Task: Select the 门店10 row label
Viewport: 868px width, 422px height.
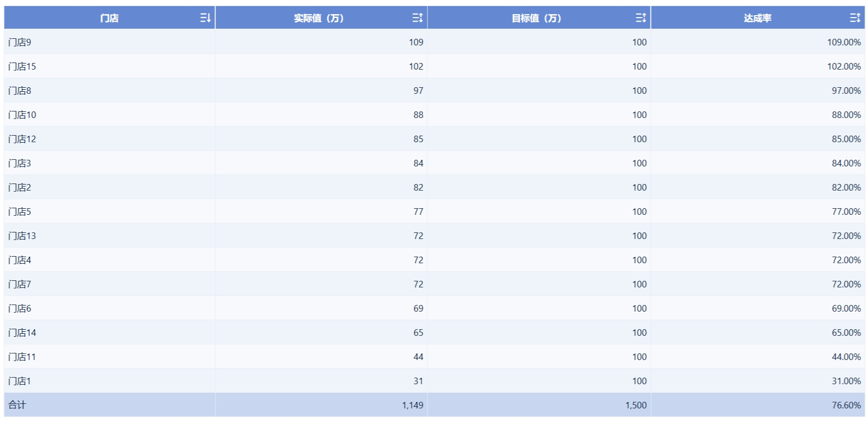Action: (x=22, y=115)
